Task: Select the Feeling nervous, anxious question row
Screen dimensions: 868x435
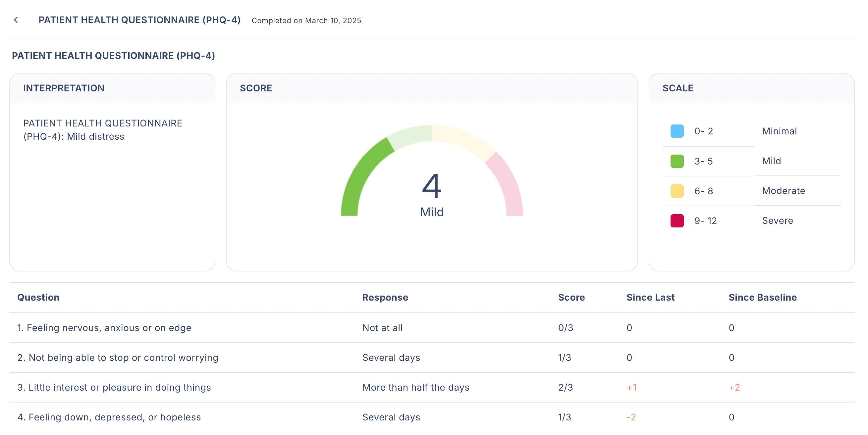Action: (104, 328)
